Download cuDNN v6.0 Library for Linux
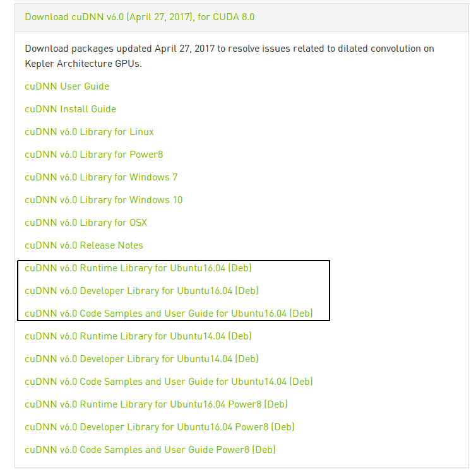This screenshot has height=470, width=476. tap(89, 132)
